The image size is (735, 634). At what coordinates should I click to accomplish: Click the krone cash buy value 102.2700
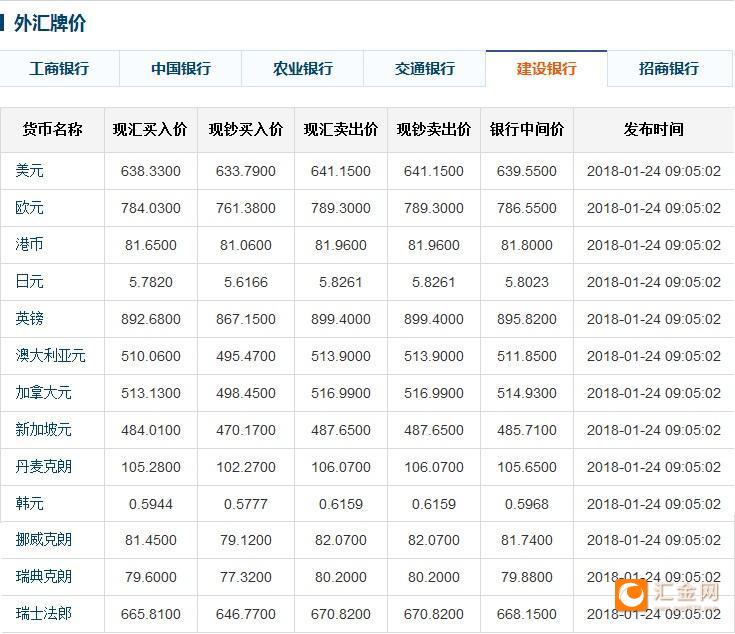(246, 467)
